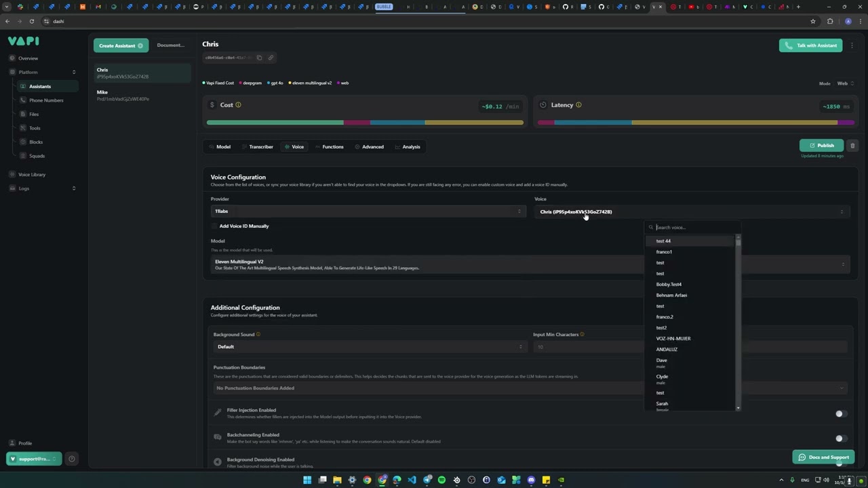Select the Voice tab
This screenshot has width=868, height=488.
click(x=294, y=147)
